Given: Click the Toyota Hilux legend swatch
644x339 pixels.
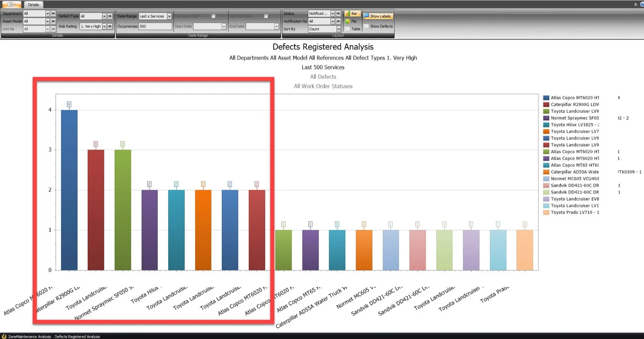Looking at the screenshot, I should pyautogui.click(x=546, y=125).
